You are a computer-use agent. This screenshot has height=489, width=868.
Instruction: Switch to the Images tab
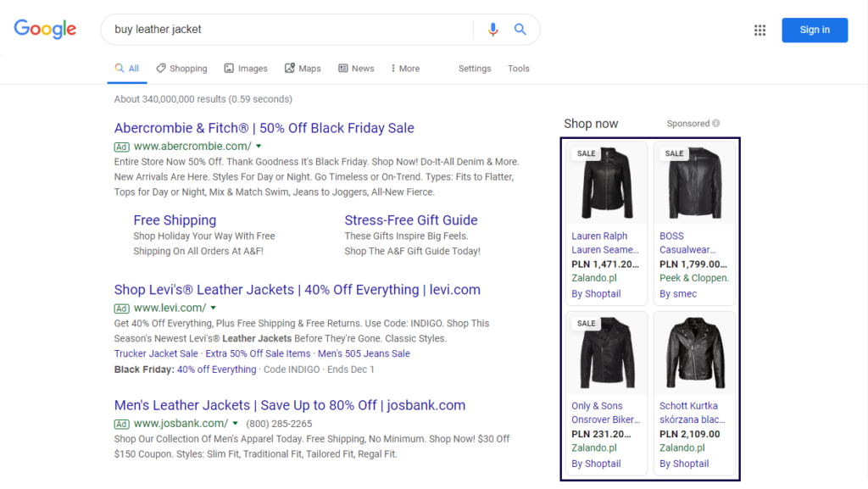(245, 69)
